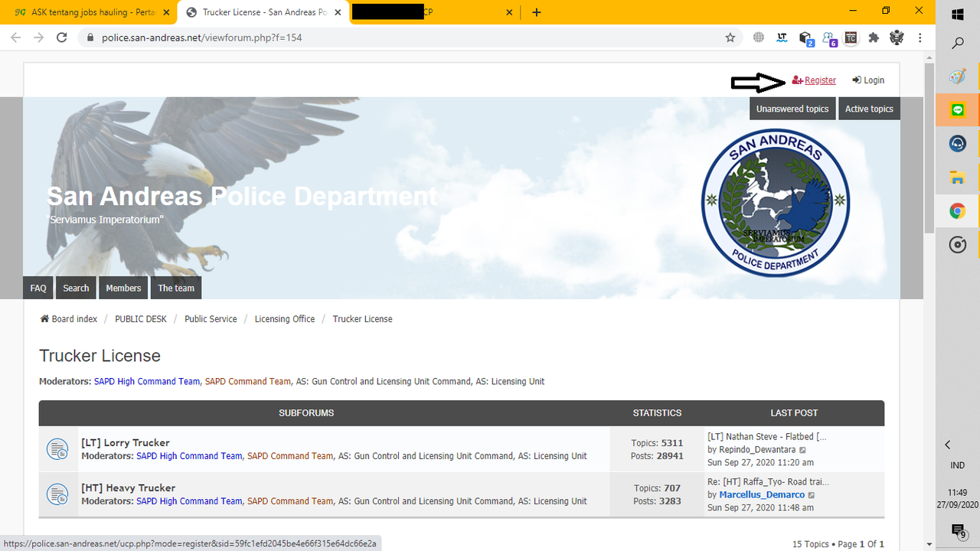This screenshot has width=980, height=551.
Task: View Marcellus_Demarco's profile
Action: coord(762,495)
